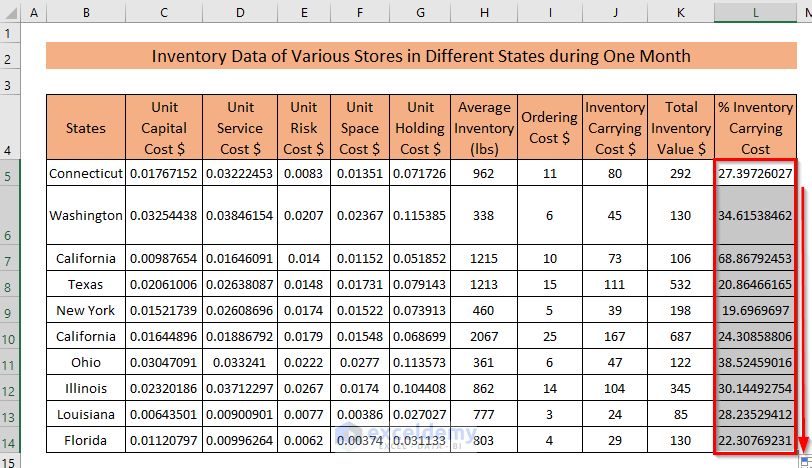Click the Auto Fill Options icon
Viewport: 812px width, 468px height.
tap(805, 462)
